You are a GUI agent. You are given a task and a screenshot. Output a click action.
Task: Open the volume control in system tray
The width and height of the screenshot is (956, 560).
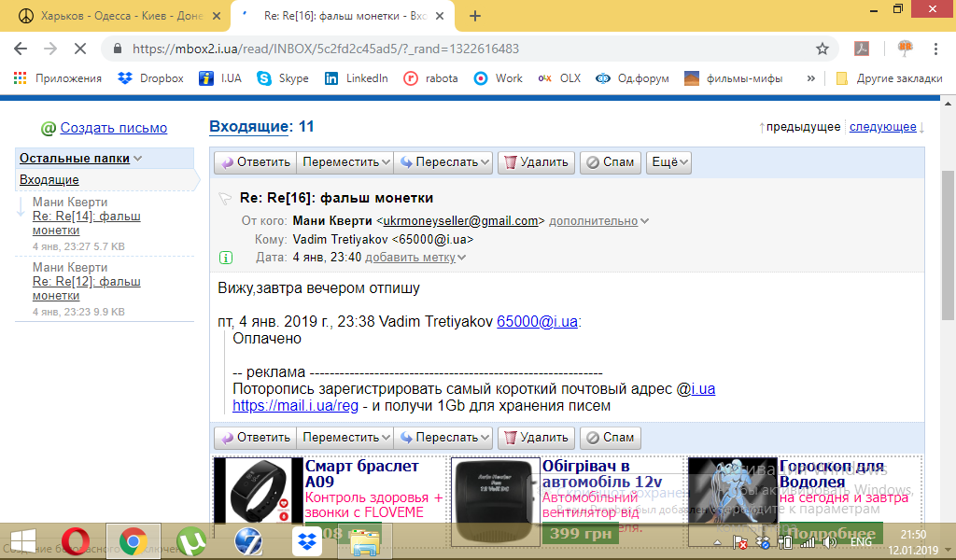tap(829, 541)
